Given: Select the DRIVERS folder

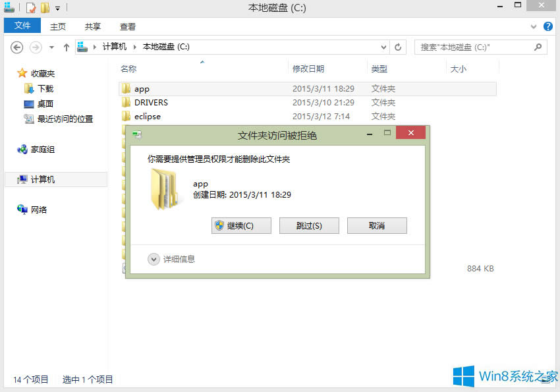Looking at the screenshot, I should (150, 102).
